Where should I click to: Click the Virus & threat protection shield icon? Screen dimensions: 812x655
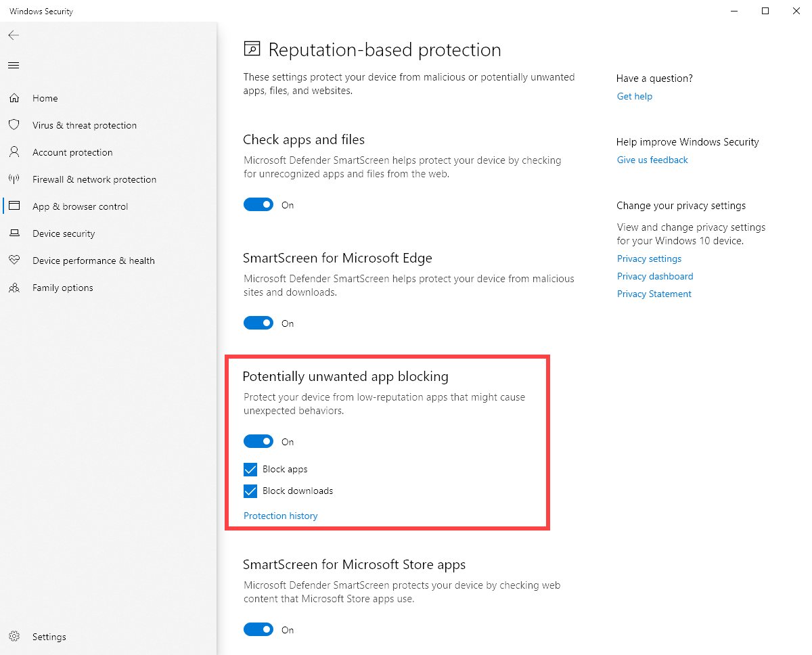click(x=14, y=125)
